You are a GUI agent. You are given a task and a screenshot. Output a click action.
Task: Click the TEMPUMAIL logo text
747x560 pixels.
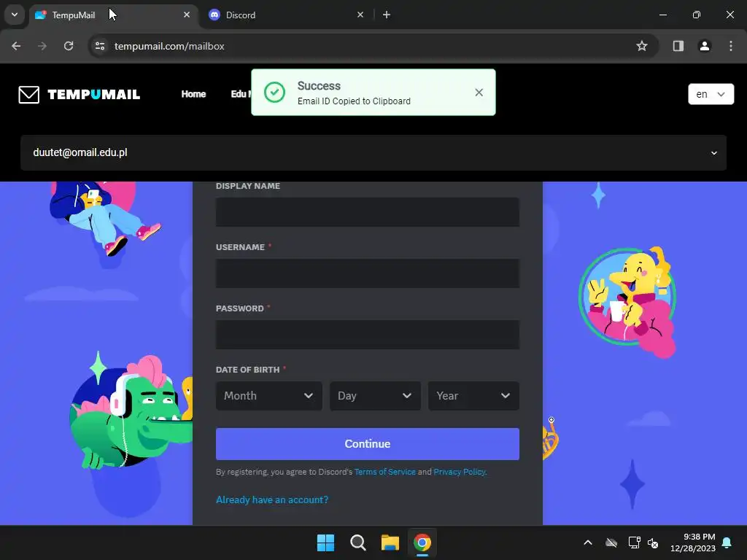point(94,94)
